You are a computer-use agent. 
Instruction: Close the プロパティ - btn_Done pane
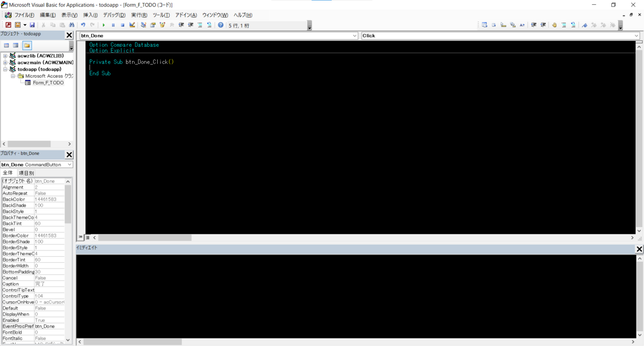(69, 155)
